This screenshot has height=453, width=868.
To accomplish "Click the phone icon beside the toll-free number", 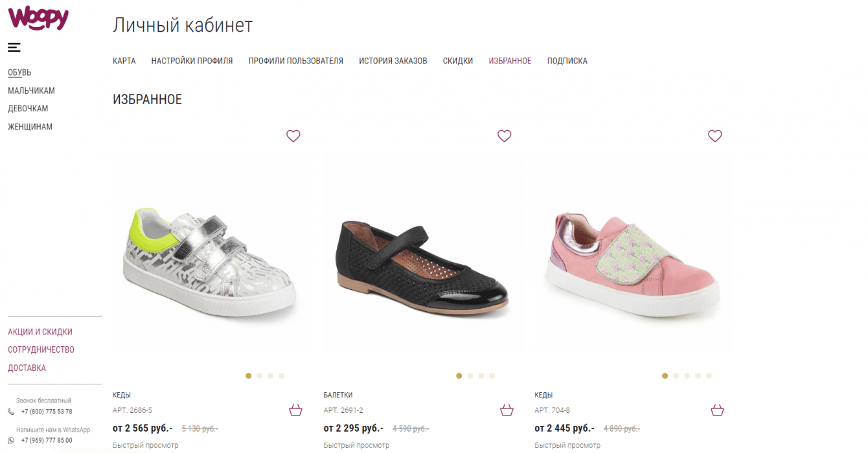I will pos(11,412).
